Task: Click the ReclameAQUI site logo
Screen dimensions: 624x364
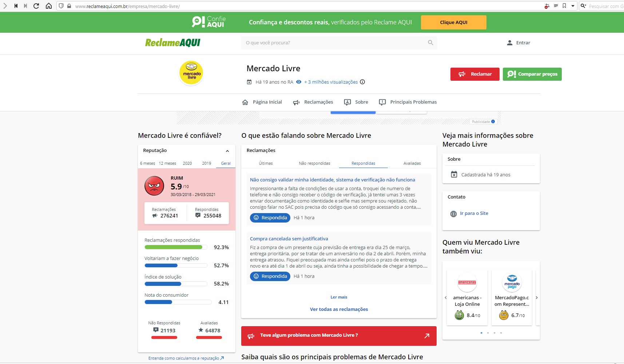Action: pyautogui.click(x=172, y=43)
